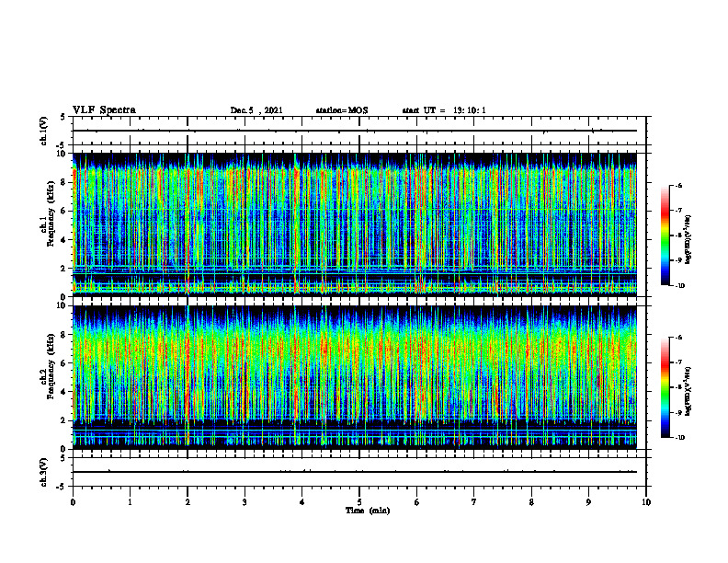Click the ch.2 spectrogram color scale bar

point(665,387)
